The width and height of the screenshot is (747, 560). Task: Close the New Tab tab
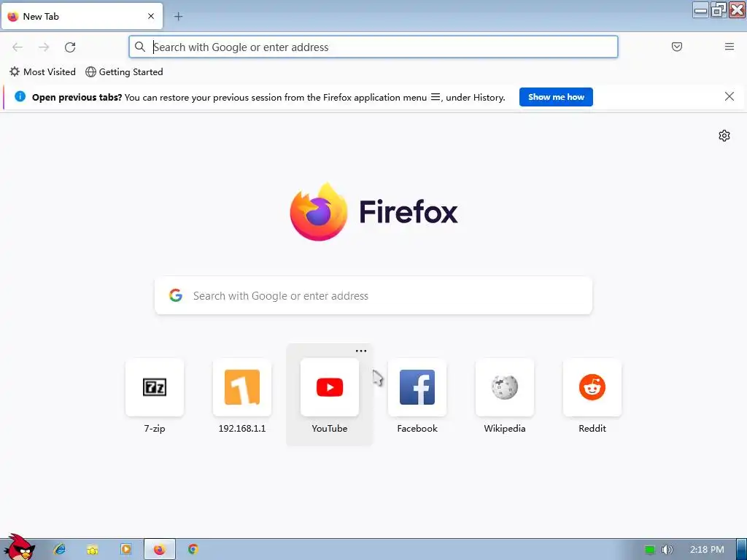pyautogui.click(x=151, y=16)
